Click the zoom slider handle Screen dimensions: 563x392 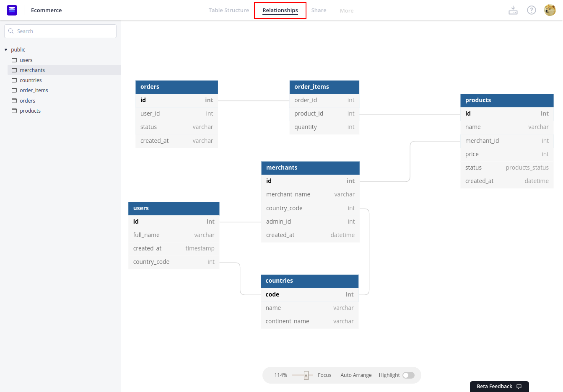coord(306,375)
